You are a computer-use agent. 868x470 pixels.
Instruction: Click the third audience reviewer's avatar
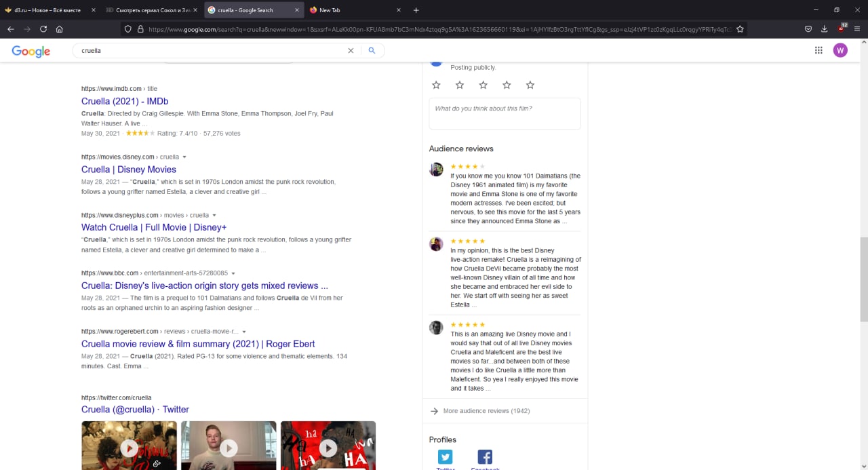pos(436,328)
